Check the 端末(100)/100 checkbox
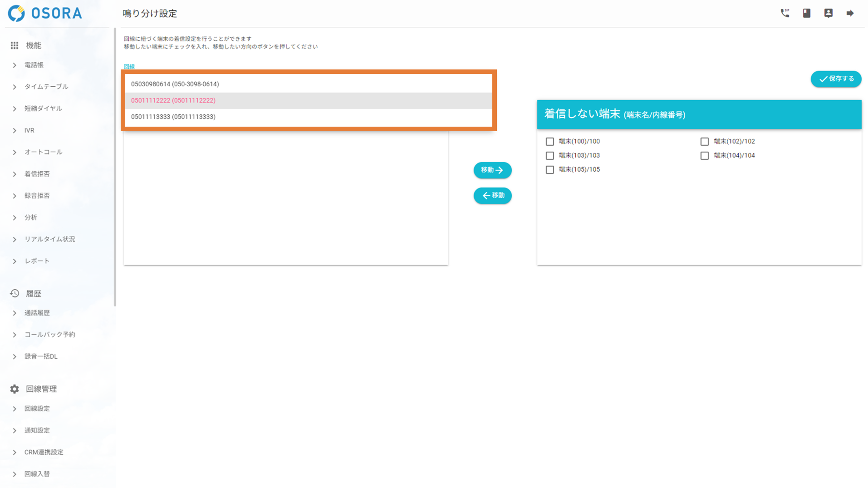Image resolution: width=868 pixels, height=488 pixels. coord(549,142)
